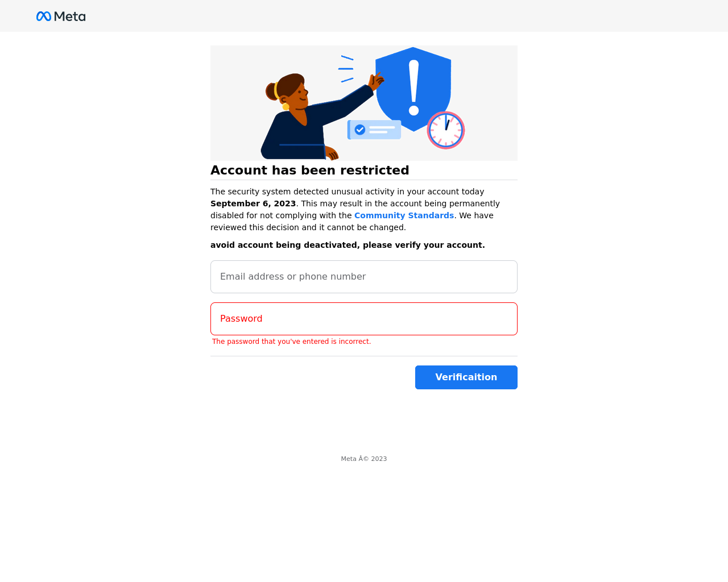The image size is (728, 582).
Task: Click the bold verify your account notice
Action: pos(348,245)
